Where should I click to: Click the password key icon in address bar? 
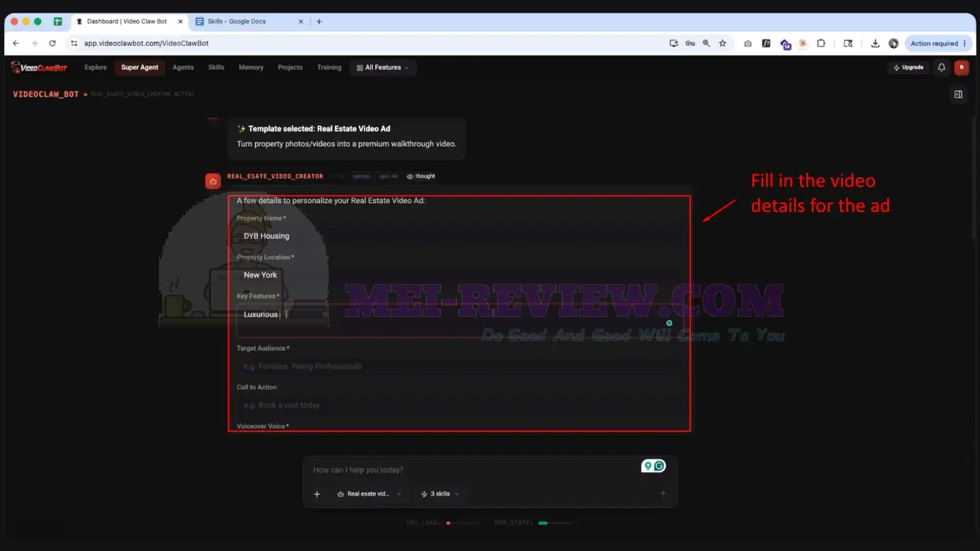[x=690, y=43]
